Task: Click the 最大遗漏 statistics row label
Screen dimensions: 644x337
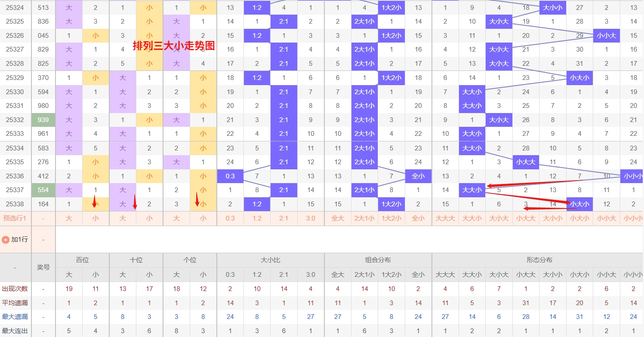Action: click(15, 317)
